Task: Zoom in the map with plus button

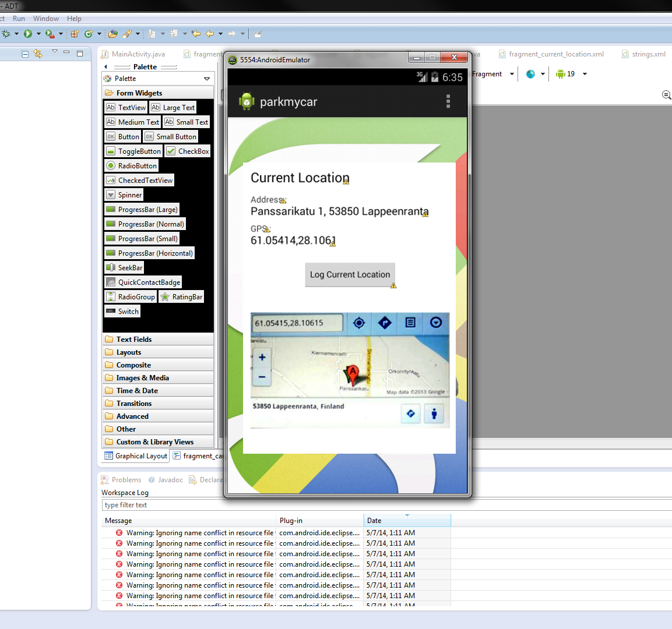Action: coord(262,357)
